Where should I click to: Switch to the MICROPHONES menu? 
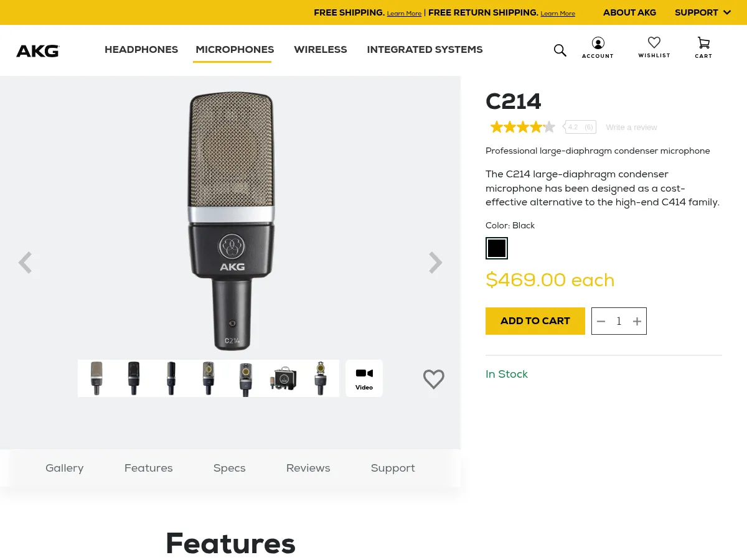(235, 50)
